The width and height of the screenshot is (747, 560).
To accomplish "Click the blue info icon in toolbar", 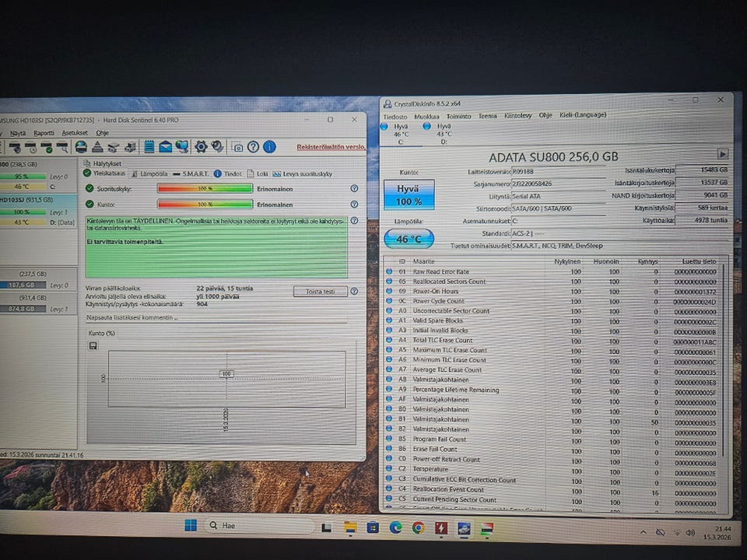I will [269, 147].
